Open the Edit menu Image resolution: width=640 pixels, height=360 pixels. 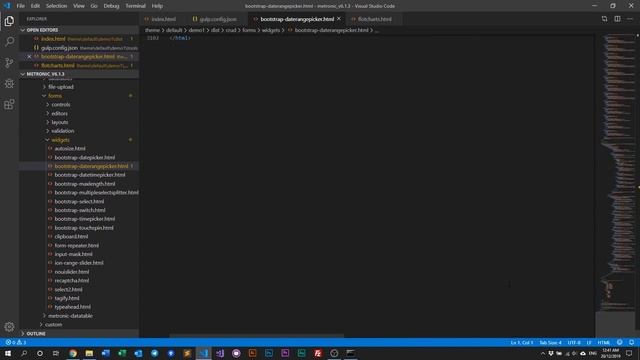click(x=35, y=6)
